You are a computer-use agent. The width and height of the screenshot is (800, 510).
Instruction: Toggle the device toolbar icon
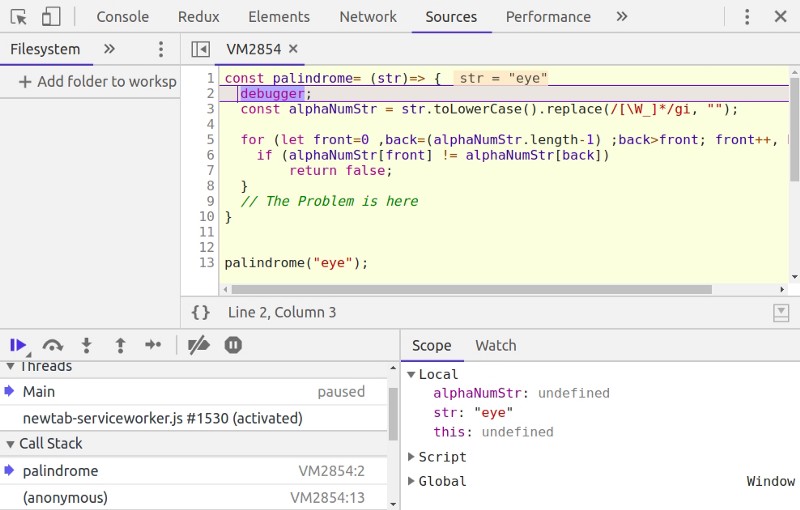point(51,17)
